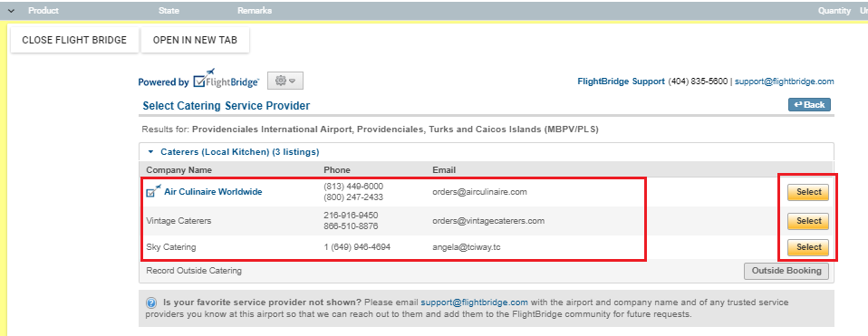Click the Product column header
The width and height of the screenshot is (868, 336).
point(43,11)
